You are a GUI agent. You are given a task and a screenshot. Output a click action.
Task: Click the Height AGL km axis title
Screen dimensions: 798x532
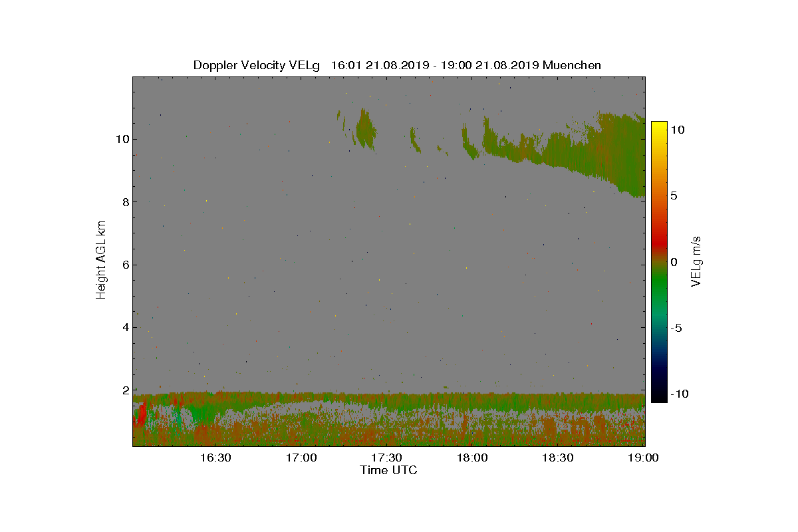[x=101, y=261]
